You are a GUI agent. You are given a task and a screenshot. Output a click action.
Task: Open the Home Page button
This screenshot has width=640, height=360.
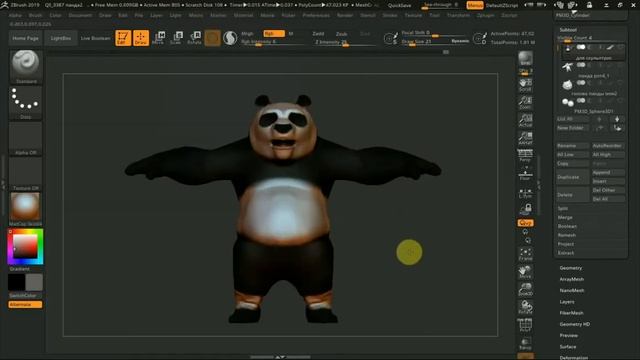point(25,38)
